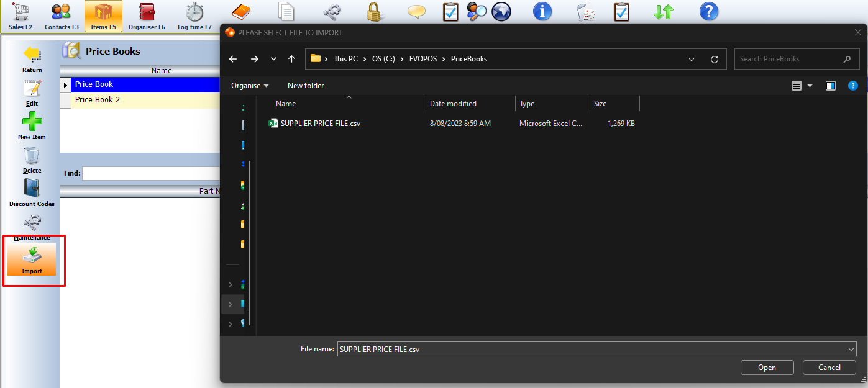Click the Log time F7 stopwatch
Image resolution: width=868 pixels, height=388 pixels.
[194, 16]
